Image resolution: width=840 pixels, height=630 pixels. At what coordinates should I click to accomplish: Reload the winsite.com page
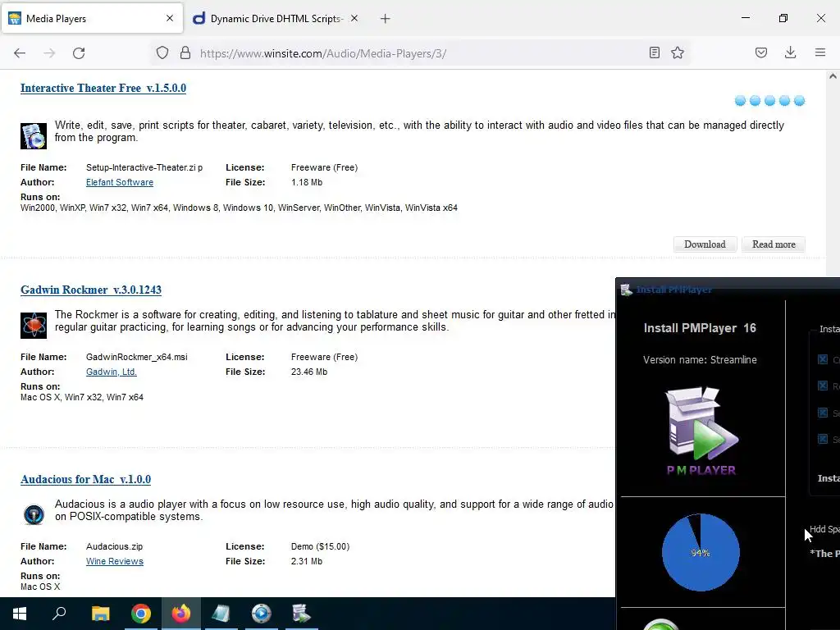click(x=79, y=53)
